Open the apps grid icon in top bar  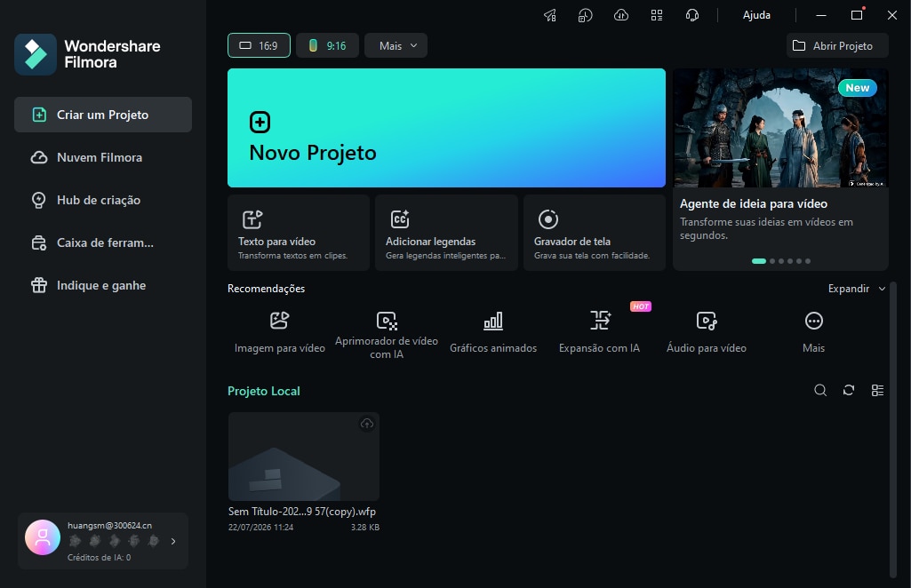[657, 16]
